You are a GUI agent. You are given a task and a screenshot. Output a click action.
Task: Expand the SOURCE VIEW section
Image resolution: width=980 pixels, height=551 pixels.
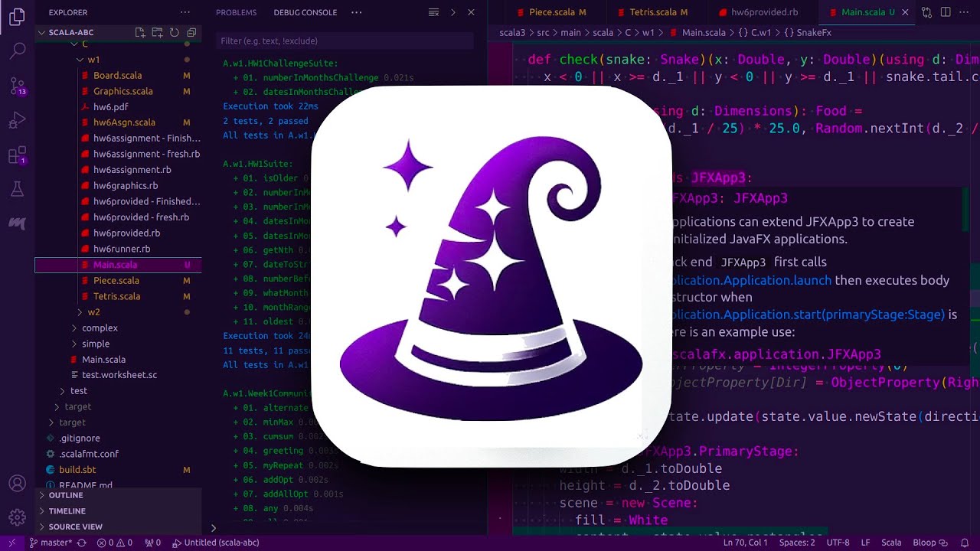tap(118, 527)
